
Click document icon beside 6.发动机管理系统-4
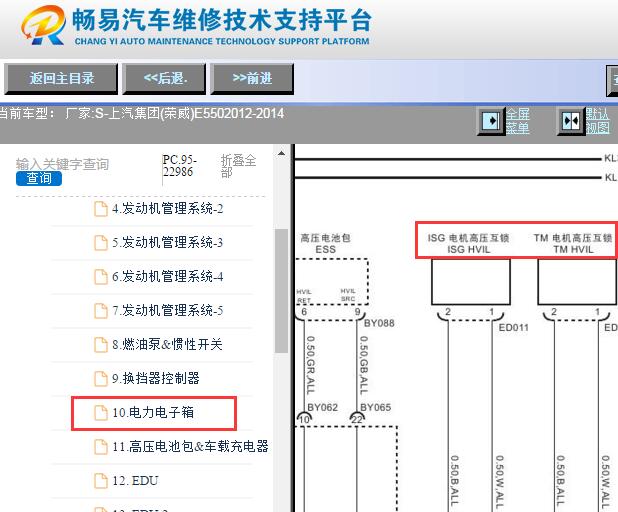pos(101,277)
